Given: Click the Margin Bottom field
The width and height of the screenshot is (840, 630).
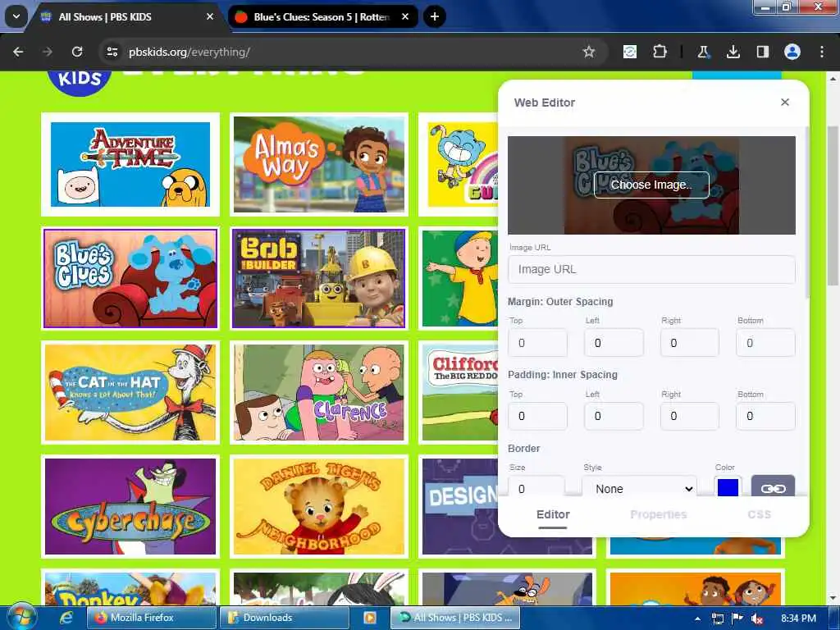Looking at the screenshot, I should tap(765, 343).
